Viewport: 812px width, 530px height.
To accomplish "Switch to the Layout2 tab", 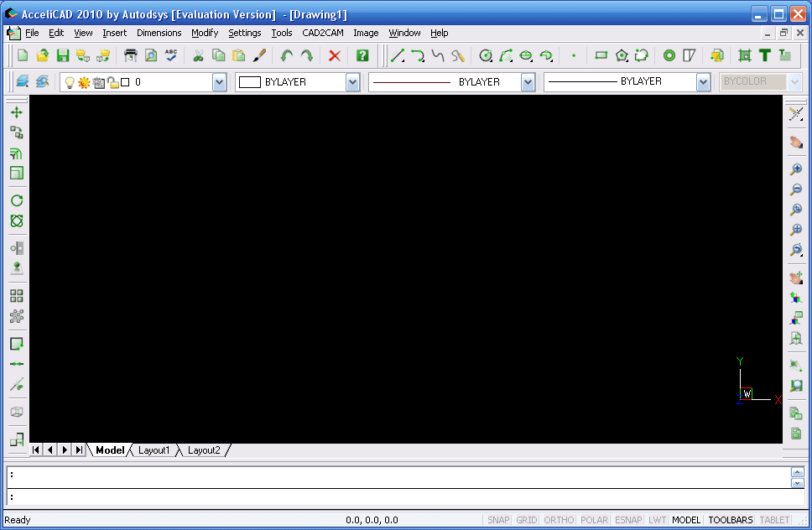I will pos(204,450).
